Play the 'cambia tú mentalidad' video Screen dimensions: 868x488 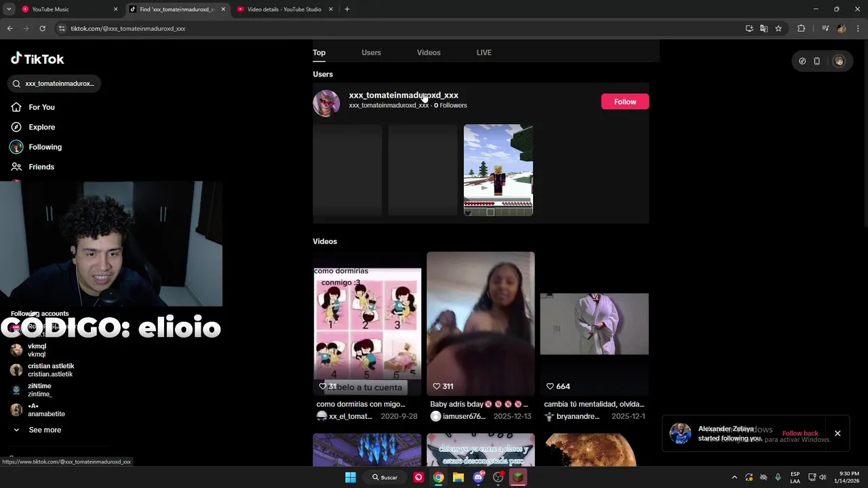[x=594, y=324]
